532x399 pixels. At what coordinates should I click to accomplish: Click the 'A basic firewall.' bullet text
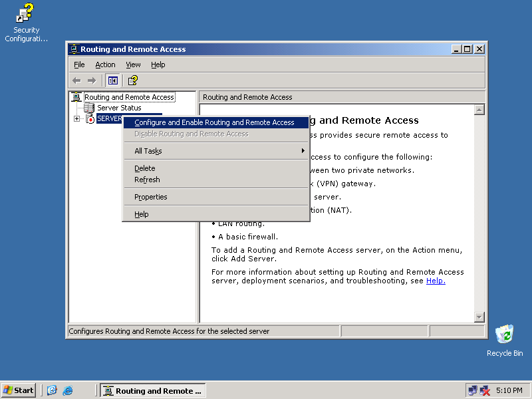[x=248, y=237]
